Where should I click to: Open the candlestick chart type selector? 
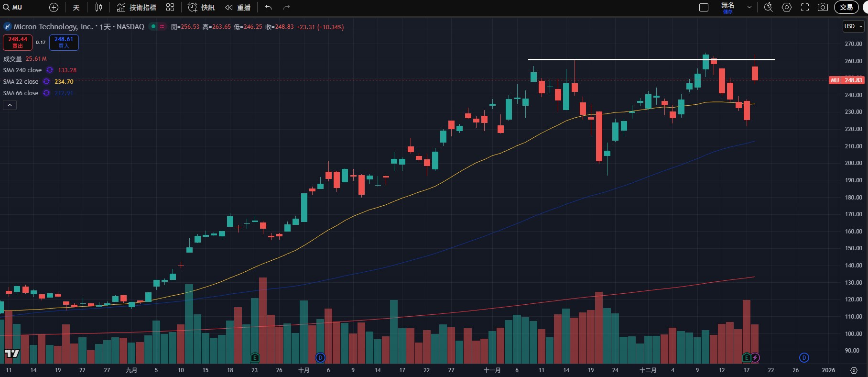pyautogui.click(x=98, y=7)
